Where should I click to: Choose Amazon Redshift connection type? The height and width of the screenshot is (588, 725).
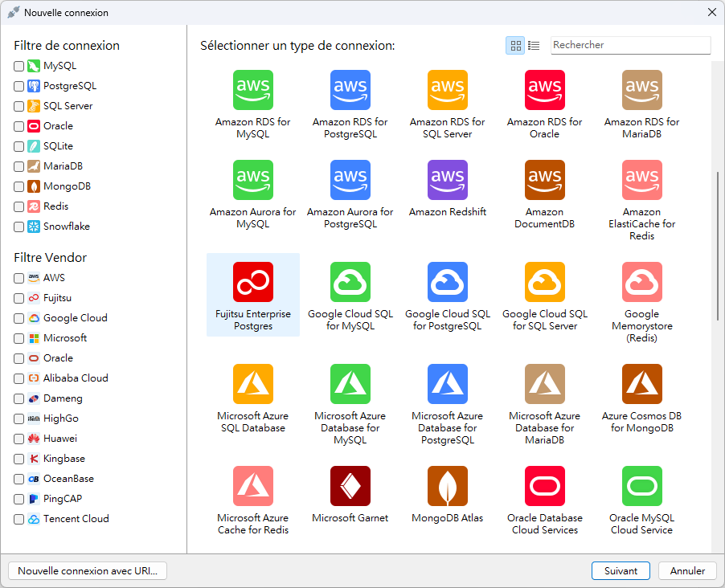[447, 180]
